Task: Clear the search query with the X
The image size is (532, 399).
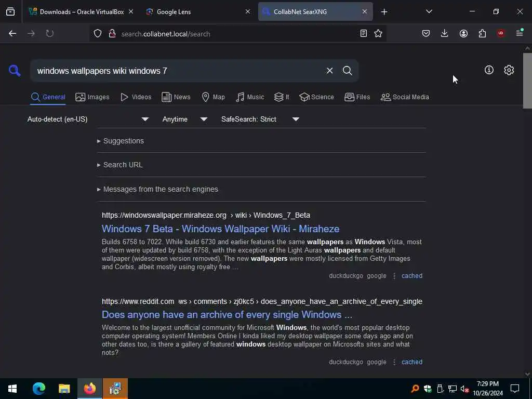Action: coord(329,71)
